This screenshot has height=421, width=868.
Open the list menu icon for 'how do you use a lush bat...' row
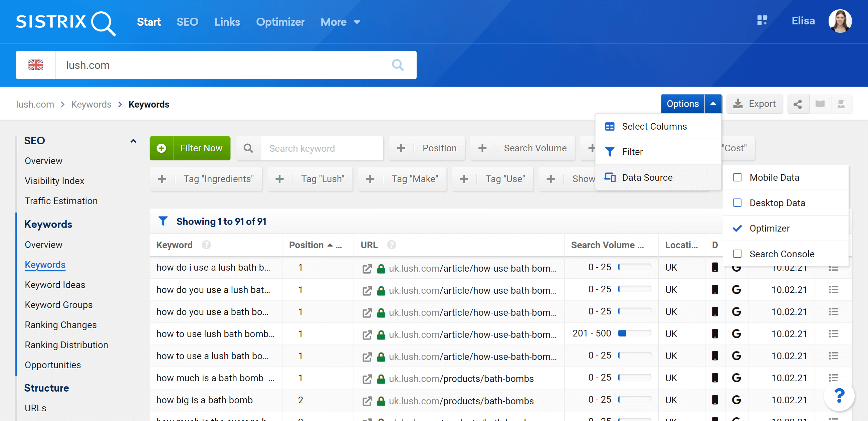pos(833,290)
